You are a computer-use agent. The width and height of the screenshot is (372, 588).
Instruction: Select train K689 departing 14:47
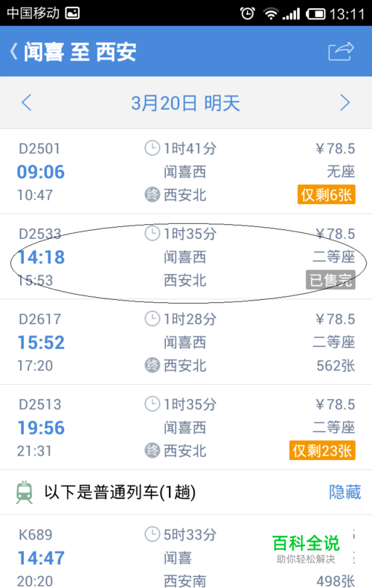pos(186,552)
